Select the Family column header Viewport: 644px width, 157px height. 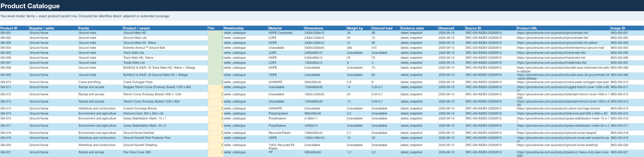[x=100, y=28]
